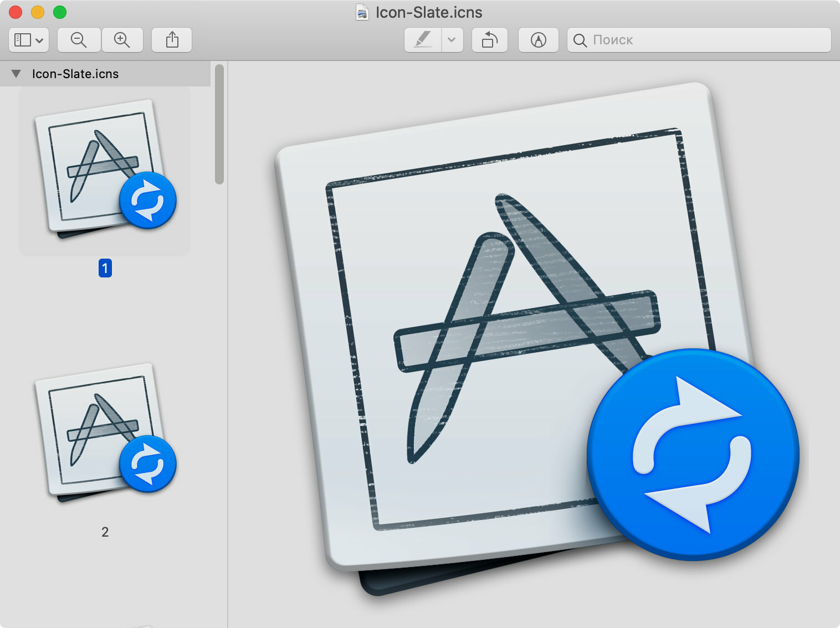Image resolution: width=840 pixels, height=628 pixels.
Task: Open the Share menu
Action: pos(172,40)
